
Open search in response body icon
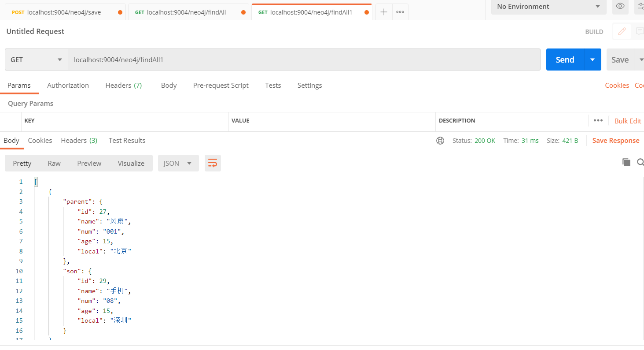click(x=640, y=162)
